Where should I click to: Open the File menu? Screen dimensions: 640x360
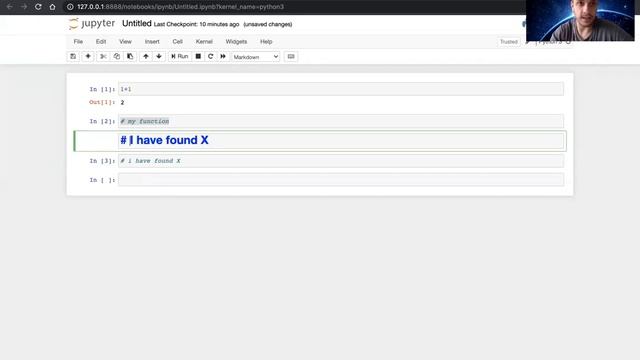(78, 42)
